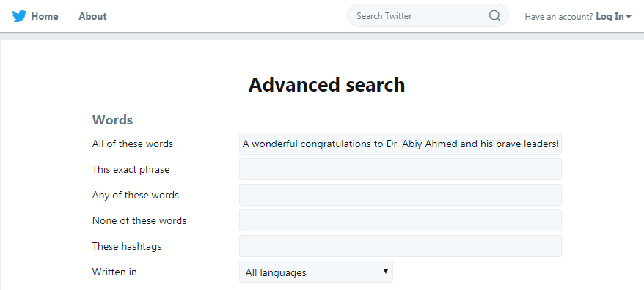Click the "Have an account?" text

tap(559, 17)
